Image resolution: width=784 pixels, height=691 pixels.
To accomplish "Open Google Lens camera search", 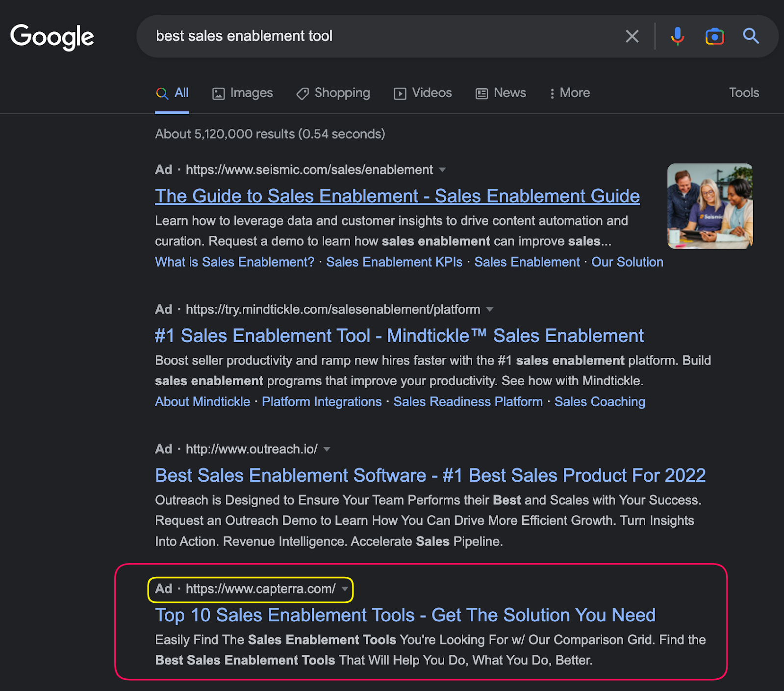I will [x=714, y=36].
